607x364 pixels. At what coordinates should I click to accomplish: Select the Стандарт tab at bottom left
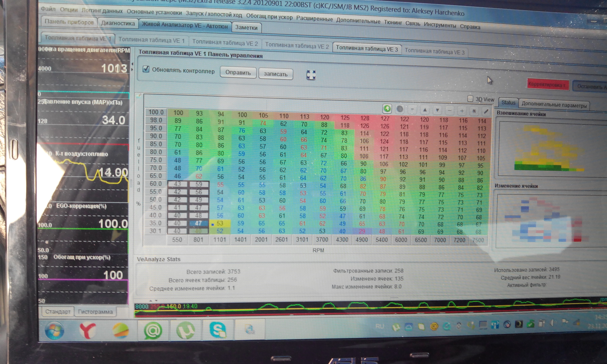[58, 312]
